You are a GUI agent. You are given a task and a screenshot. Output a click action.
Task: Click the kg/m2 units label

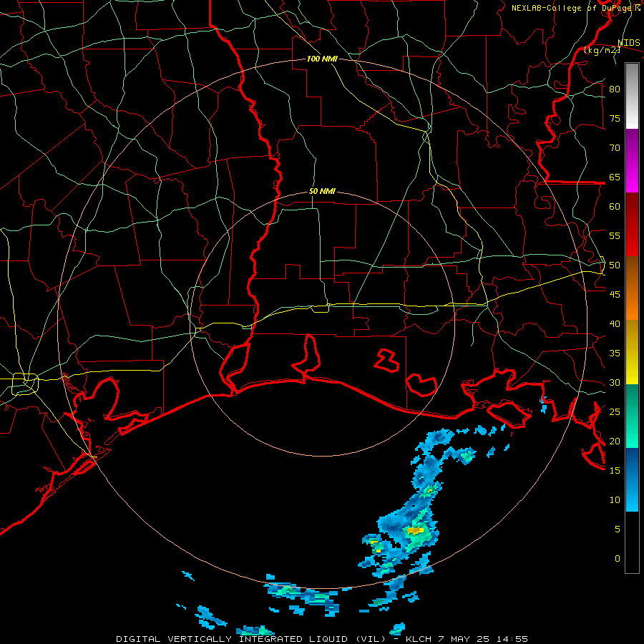point(602,50)
